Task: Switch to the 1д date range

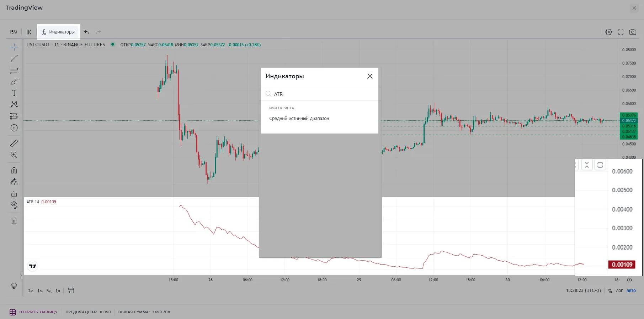Action: [58, 291]
